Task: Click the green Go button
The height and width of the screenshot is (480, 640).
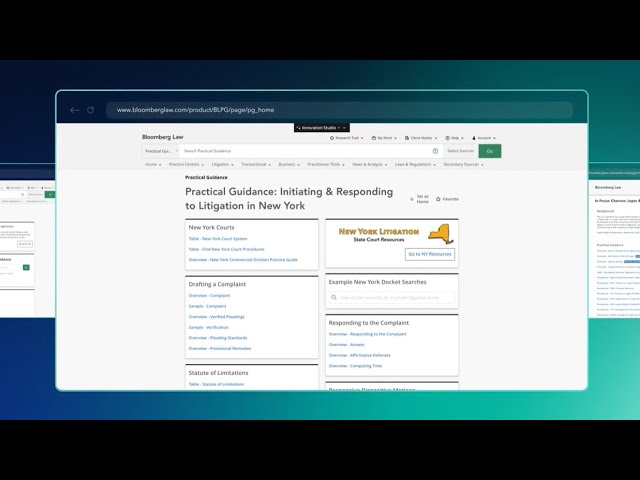Action: click(x=490, y=151)
